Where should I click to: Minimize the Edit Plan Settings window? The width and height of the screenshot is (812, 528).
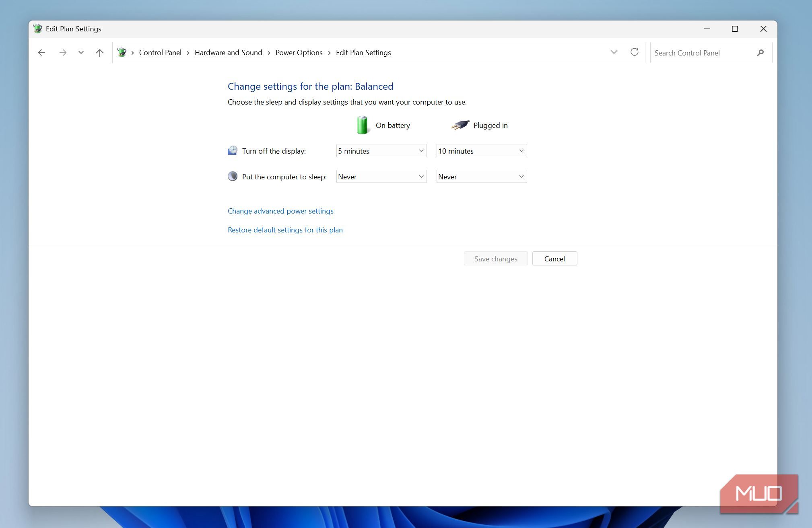click(x=707, y=29)
